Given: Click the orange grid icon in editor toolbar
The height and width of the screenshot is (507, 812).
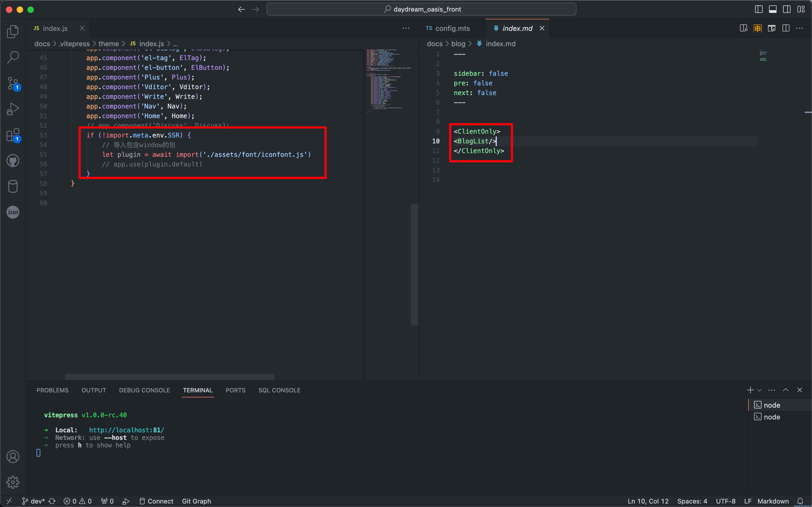Looking at the screenshot, I should point(758,28).
